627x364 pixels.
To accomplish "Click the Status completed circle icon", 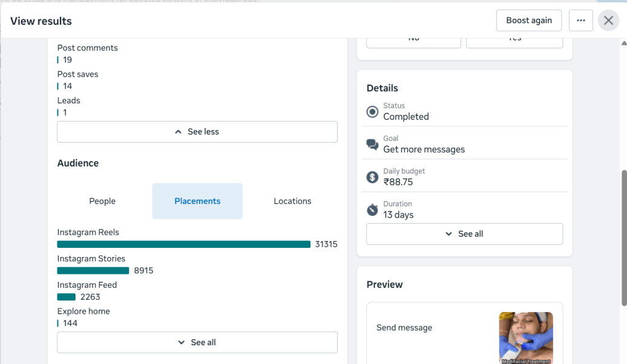I will 372,111.
